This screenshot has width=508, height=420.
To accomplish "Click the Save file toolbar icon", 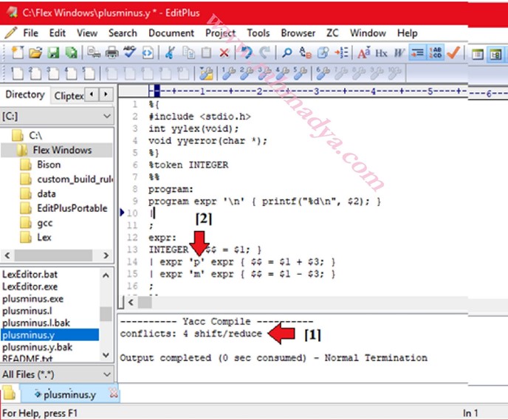I will coord(53,53).
